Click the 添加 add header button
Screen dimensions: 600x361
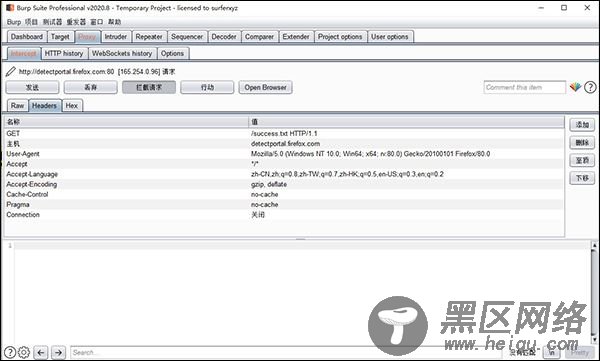(x=582, y=125)
